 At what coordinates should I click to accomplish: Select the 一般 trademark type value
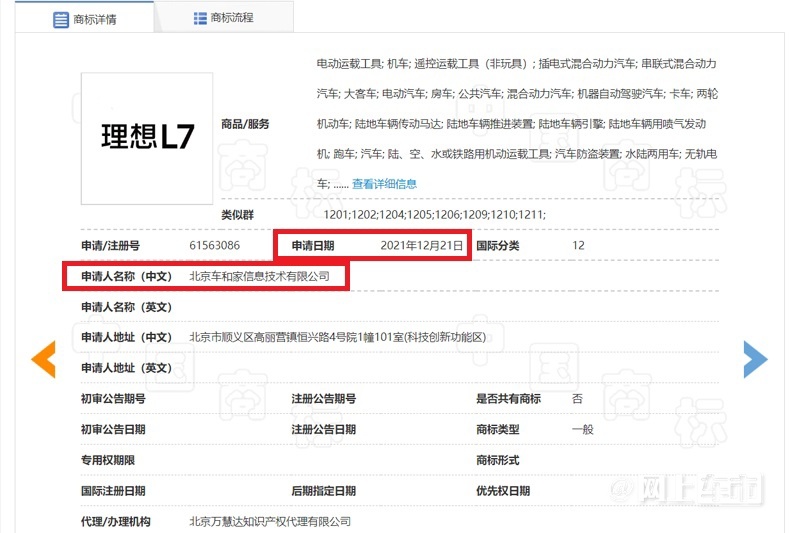coord(583,429)
